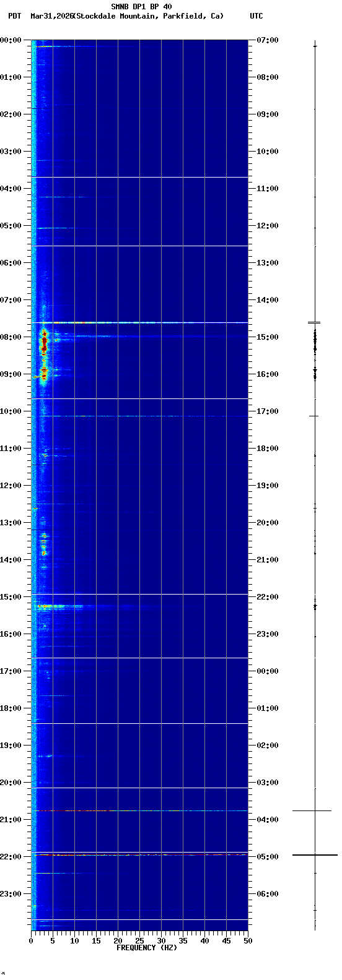Click the red event streak just before 21:00 PDT
This screenshot has height=980, width=342.
pyautogui.click(x=139, y=810)
